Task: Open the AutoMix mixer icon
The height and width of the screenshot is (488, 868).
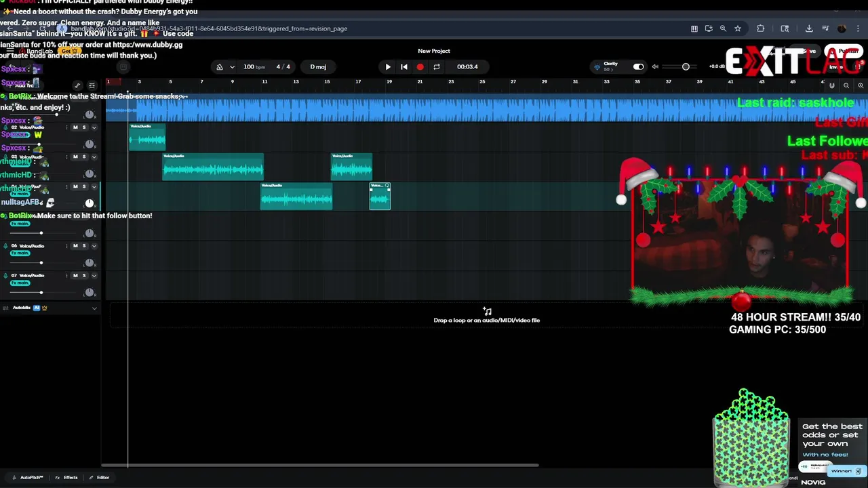Action: 5,308
